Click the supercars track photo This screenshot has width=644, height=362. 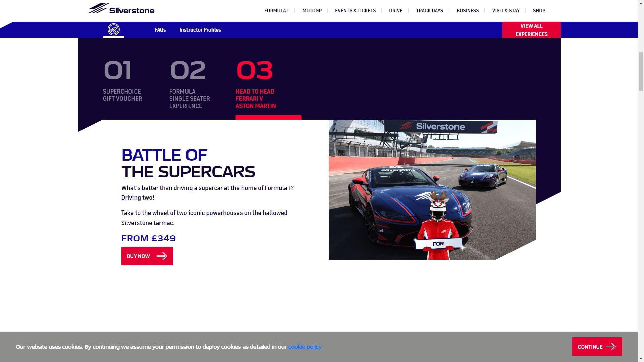point(432,190)
